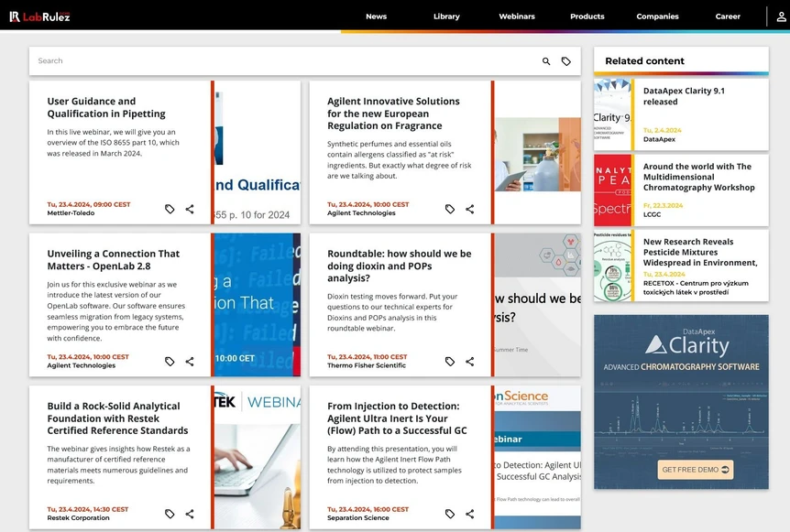Click tag icon on OpenLab 2.8 card

pos(170,362)
